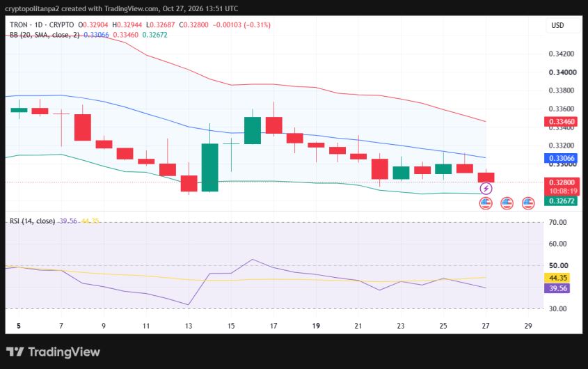588x369 pixels.
Task: Click the -0.00103 (-0.31%) change value
Action: click(241, 25)
